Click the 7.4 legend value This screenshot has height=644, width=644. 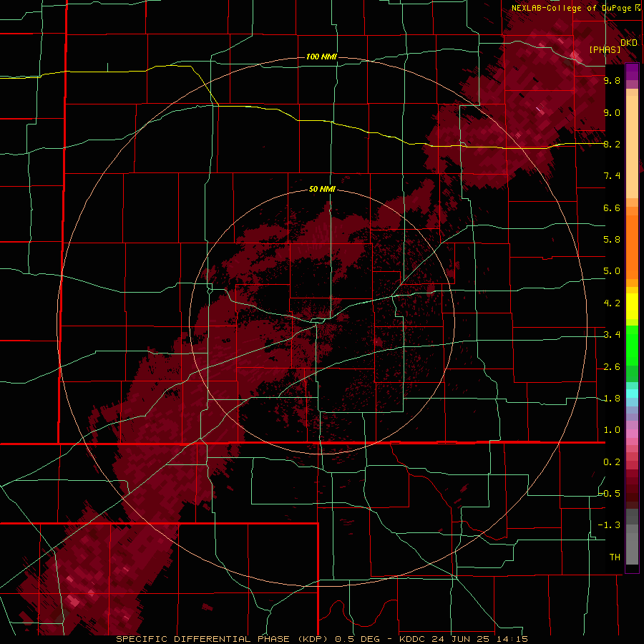click(612, 176)
